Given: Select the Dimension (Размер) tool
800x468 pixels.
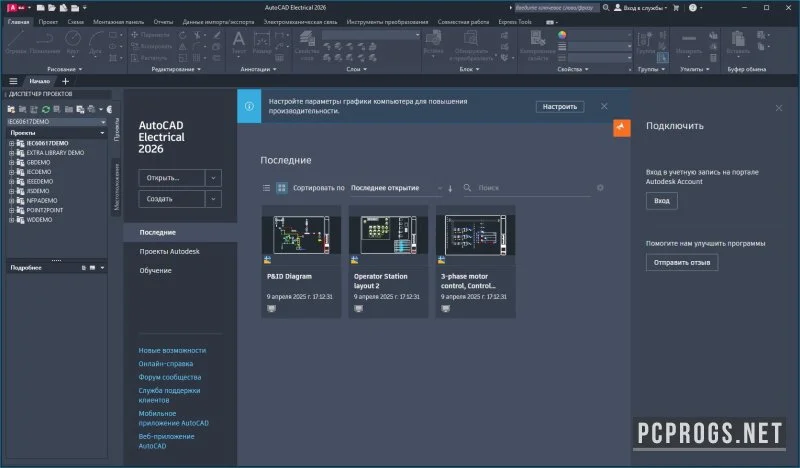Looking at the screenshot, I should tap(262, 42).
